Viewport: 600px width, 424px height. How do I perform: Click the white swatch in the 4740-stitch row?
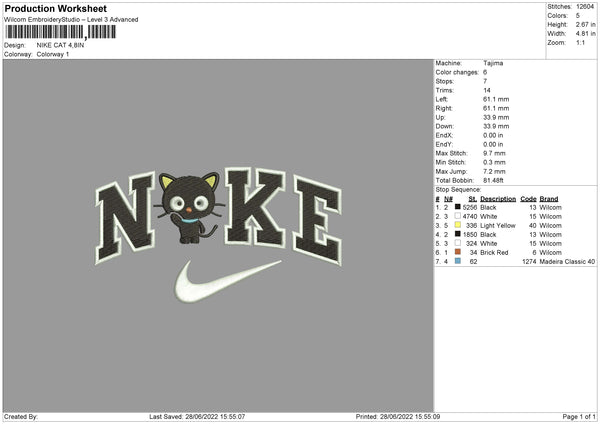458,216
